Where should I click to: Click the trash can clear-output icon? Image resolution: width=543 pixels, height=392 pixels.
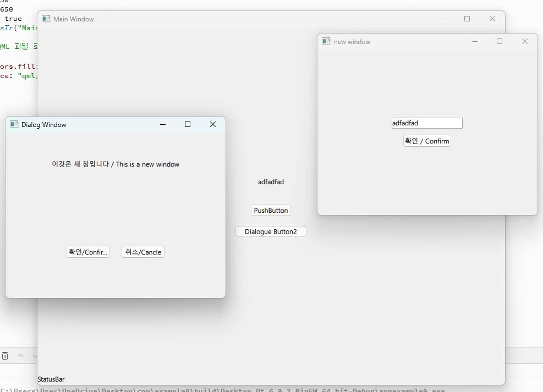click(5, 356)
